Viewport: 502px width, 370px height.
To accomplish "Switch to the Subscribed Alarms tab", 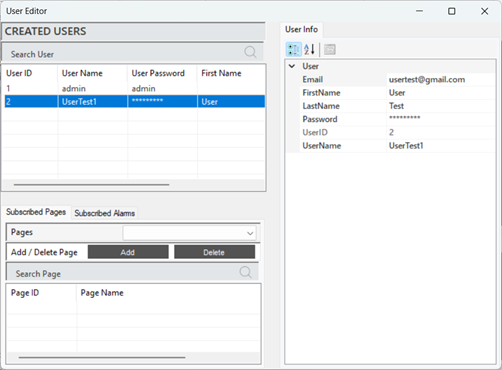I will click(x=104, y=213).
